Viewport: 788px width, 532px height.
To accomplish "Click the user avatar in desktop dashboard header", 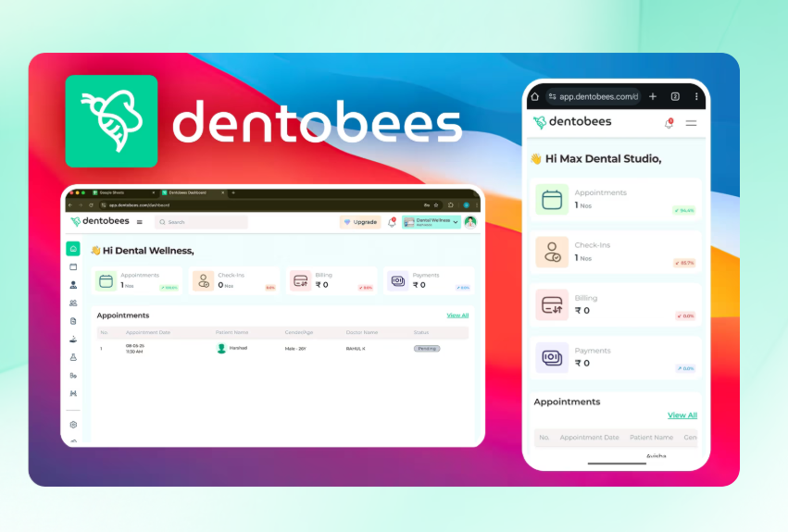I will click(x=470, y=222).
